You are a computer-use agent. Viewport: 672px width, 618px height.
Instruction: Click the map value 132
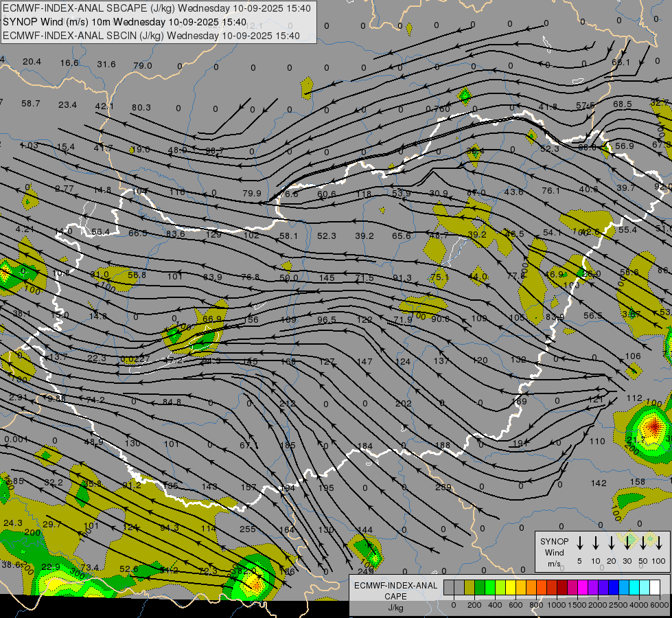pos(518,359)
